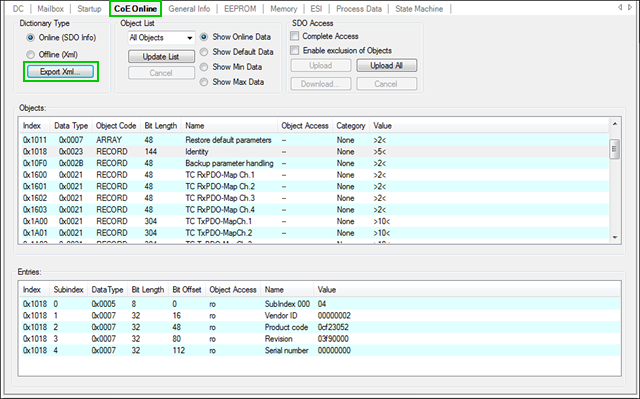Go to the State Machine tab
640x399 pixels.
tap(419, 9)
